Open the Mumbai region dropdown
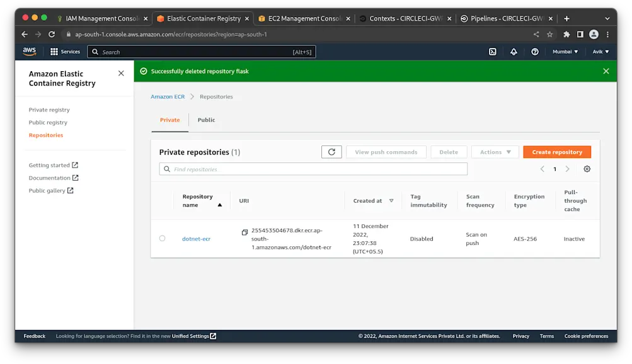The height and width of the screenshot is (364, 632). [x=565, y=52]
